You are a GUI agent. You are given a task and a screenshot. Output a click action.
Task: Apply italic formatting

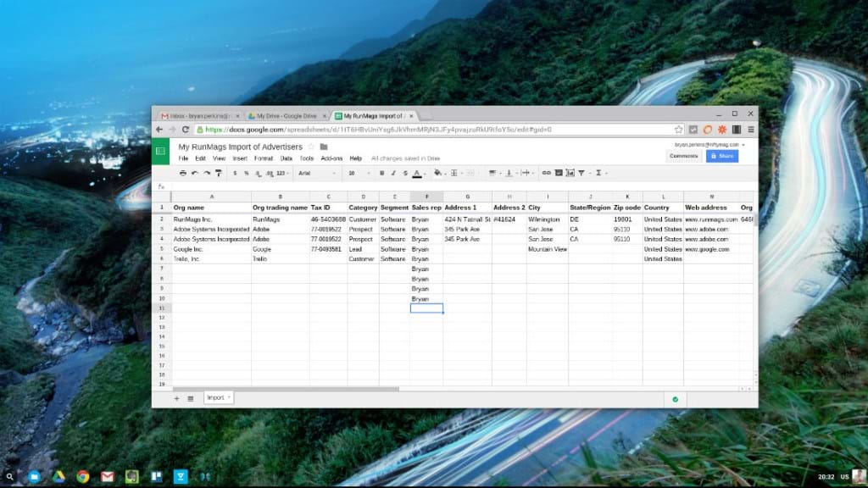[x=393, y=173]
